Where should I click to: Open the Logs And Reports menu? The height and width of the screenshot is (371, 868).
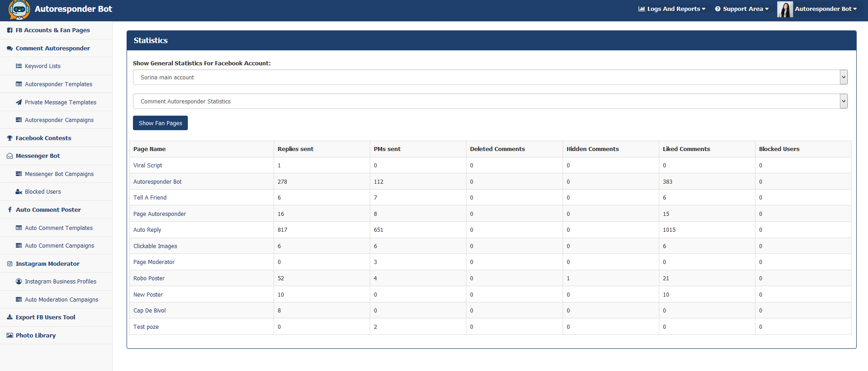pyautogui.click(x=672, y=9)
